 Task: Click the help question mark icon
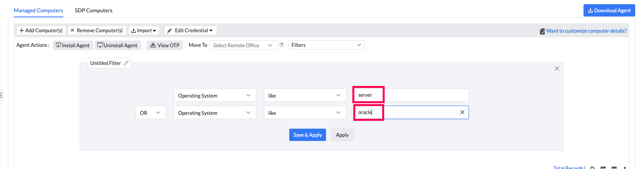[x=282, y=45]
